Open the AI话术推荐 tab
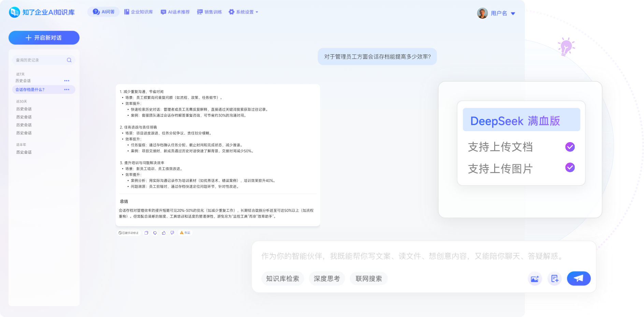The height and width of the screenshot is (317, 644). [x=175, y=12]
